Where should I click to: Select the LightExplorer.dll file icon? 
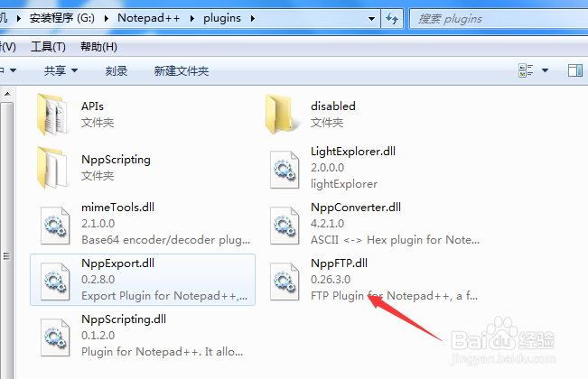pos(285,170)
